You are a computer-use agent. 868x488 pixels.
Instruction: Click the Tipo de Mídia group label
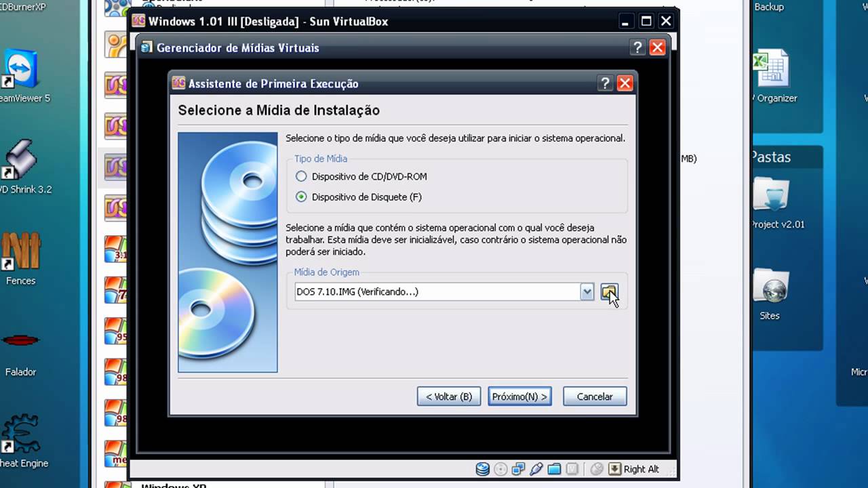321,159
